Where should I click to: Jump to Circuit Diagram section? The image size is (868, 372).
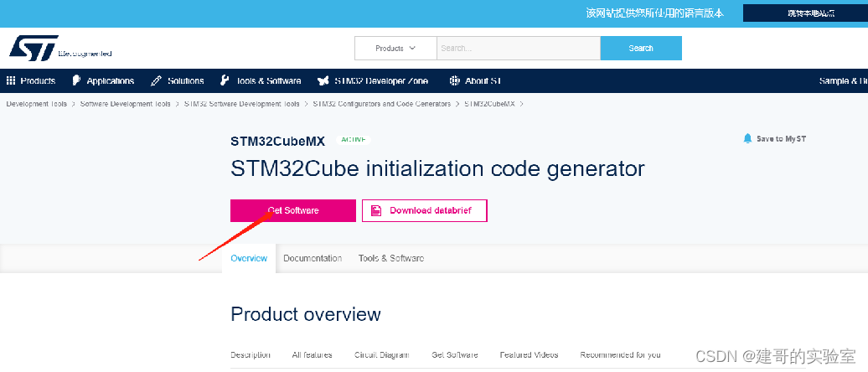[382, 355]
